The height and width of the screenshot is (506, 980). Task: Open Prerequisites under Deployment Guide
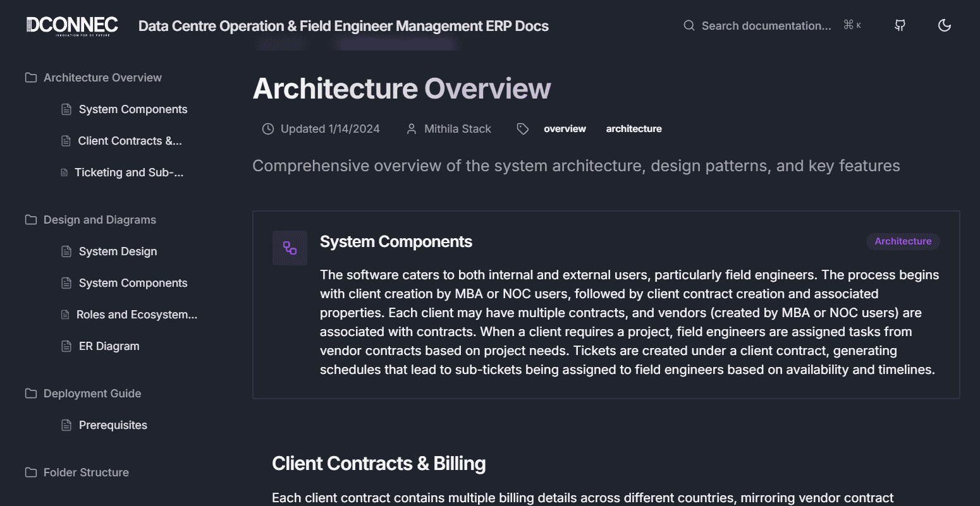pyautogui.click(x=113, y=425)
